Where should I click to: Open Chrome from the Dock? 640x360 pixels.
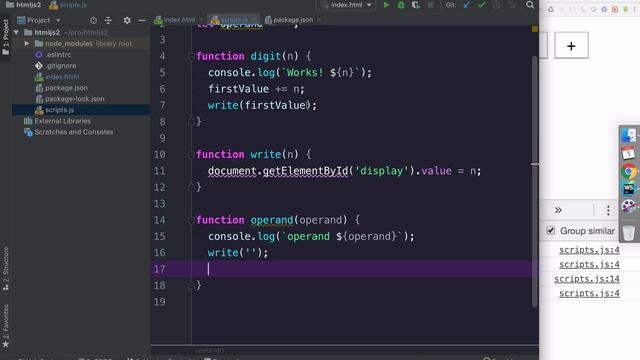[x=629, y=171]
